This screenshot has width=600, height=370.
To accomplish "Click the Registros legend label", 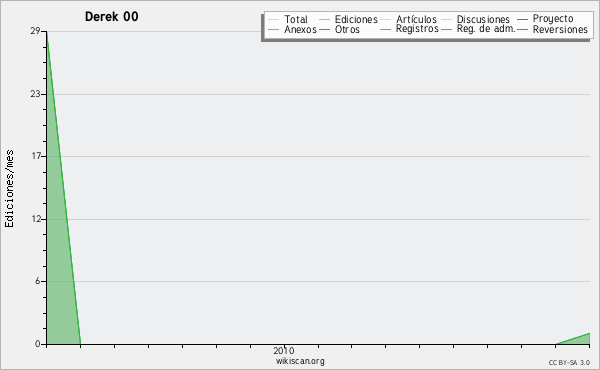I will 417,29.
